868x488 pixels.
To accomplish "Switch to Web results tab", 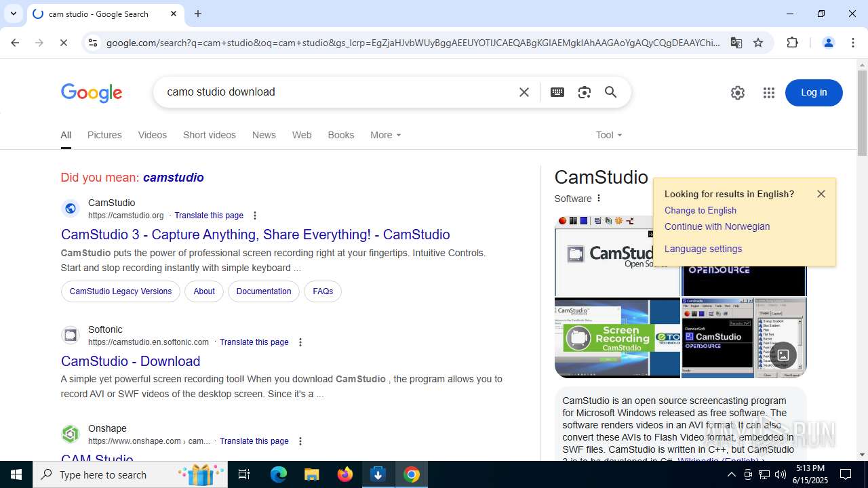I will [302, 135].
